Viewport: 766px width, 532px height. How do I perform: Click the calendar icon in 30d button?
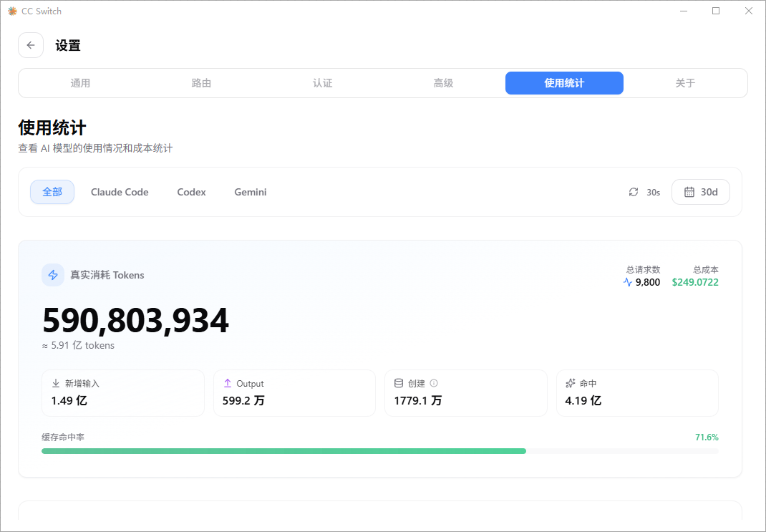click(x=689, y=192)
